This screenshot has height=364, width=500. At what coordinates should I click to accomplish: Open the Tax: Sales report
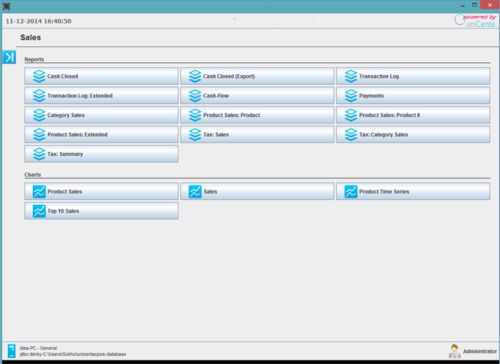pyautogui.click(x=257, y=135)
